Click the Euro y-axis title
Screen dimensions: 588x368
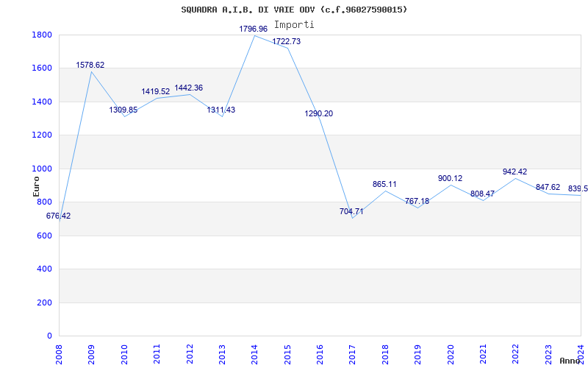[x=36, y=186]
